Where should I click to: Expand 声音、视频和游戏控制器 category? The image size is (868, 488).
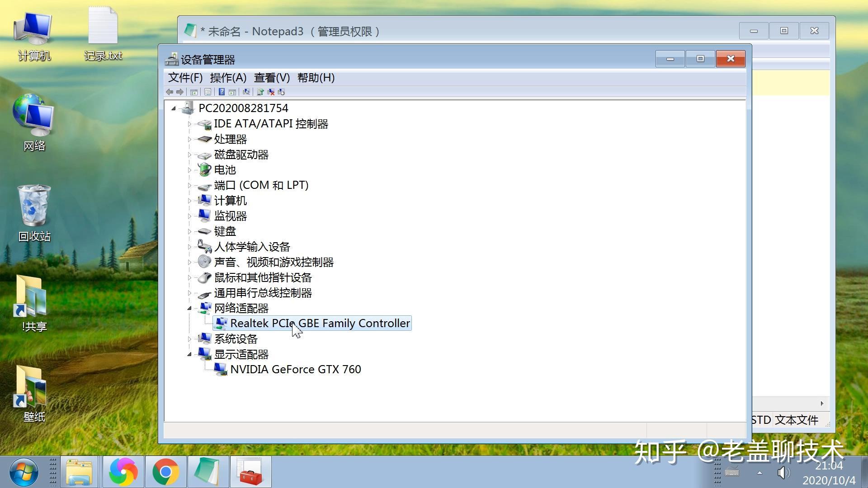[189, 262]
